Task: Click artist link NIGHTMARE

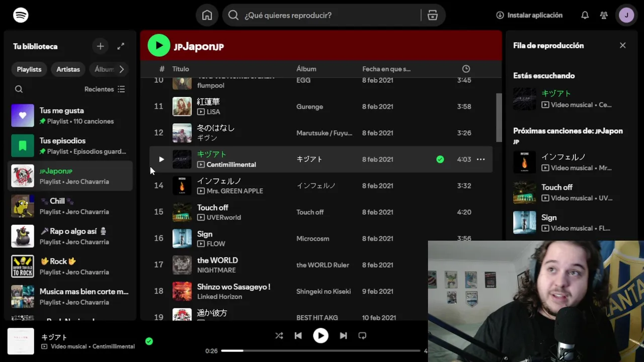Action: tap(216, 270)
